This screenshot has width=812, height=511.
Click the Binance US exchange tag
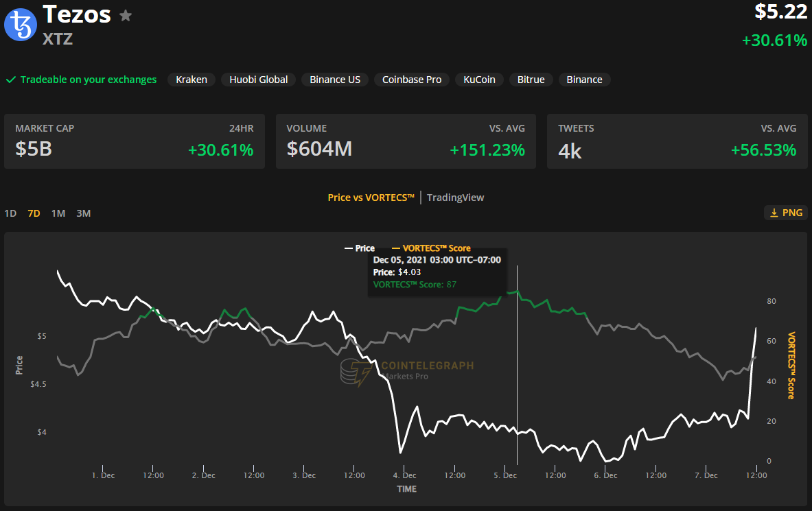pyautogui.click(x=335, y=80)
